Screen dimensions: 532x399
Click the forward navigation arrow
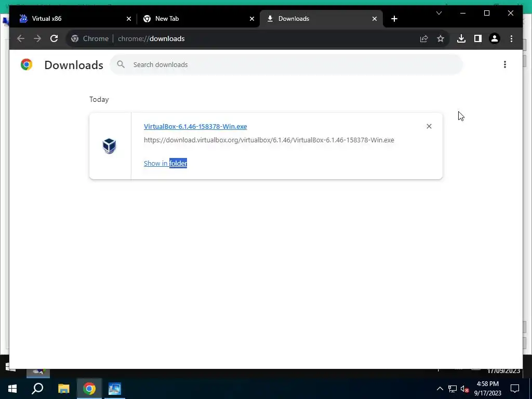[x=37, y=38]
